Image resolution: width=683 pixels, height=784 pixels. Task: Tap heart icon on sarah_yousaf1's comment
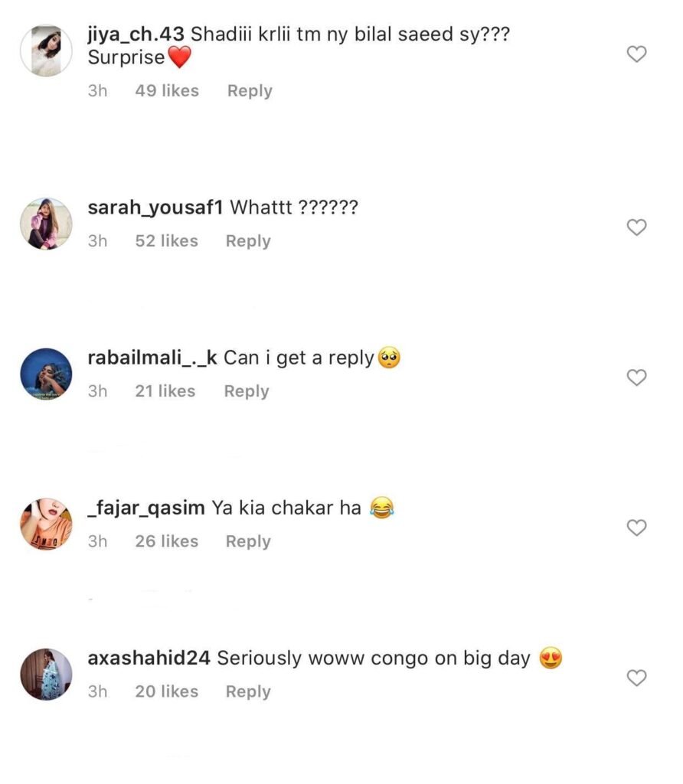[636, 227]
